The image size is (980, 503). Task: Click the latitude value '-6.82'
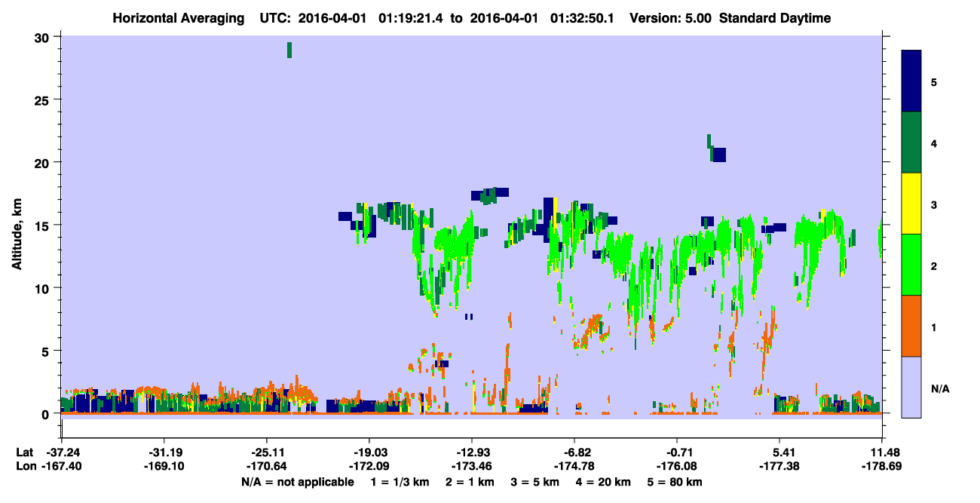574,452
